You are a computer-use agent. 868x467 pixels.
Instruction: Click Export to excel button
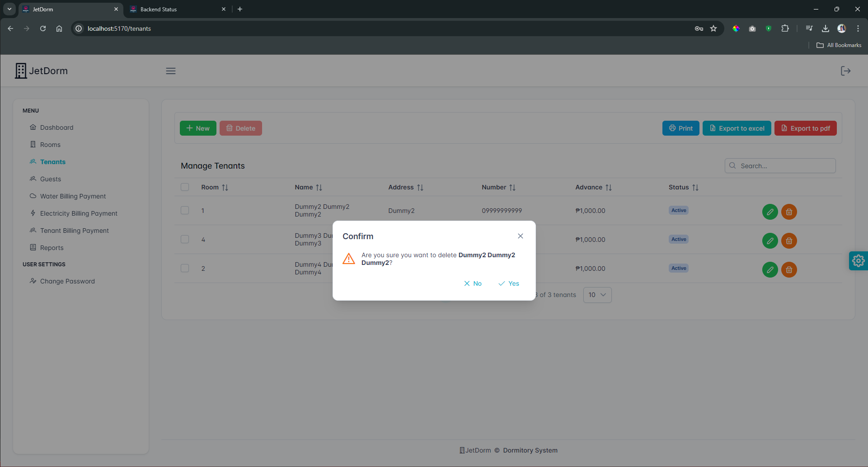pos(737,128)
